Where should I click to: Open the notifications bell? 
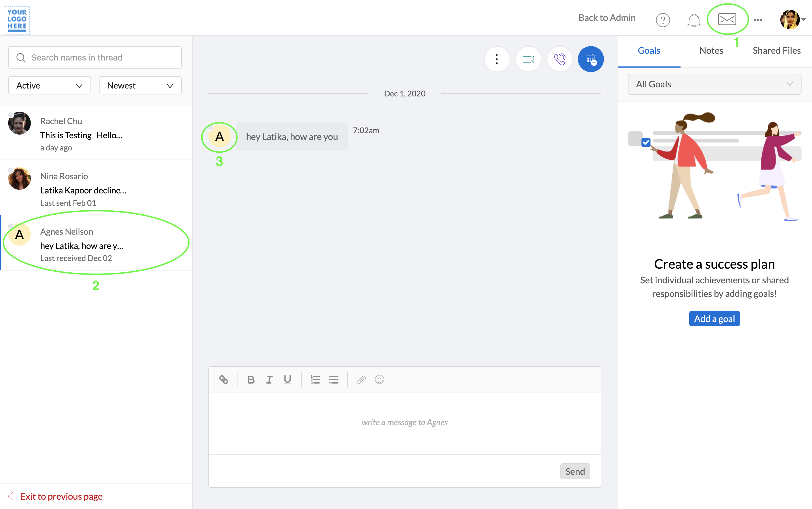coord(694,20)
